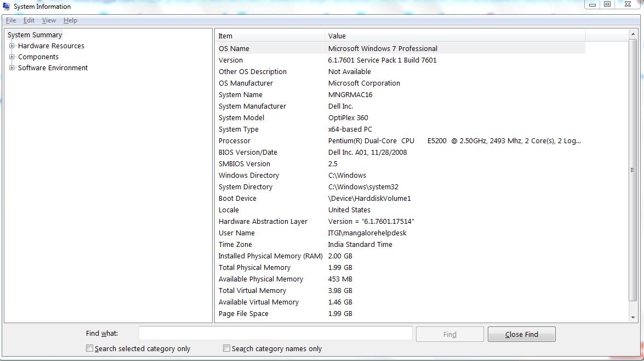This screenshot has width=644, height=361.
Task: Enable Search selected category only
Action: [89, 348]
